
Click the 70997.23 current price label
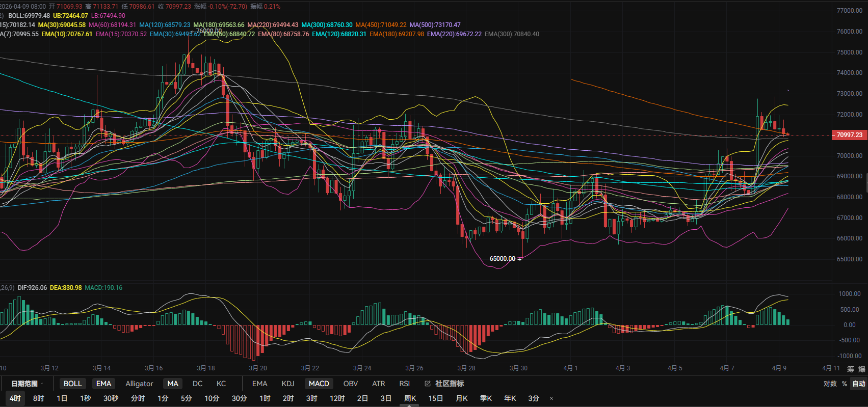[x=849, y=135]
